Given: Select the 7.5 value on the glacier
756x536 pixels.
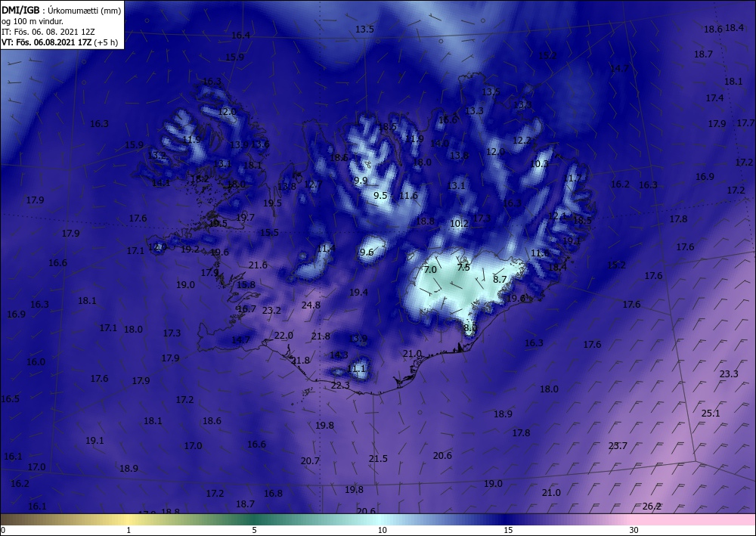Looking at the screenshot, I should click(x=463, y=268).
